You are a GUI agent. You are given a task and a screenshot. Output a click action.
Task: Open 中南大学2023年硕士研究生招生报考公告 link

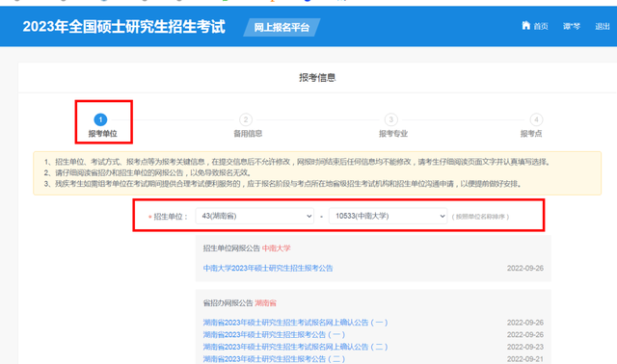pos(268,268)
